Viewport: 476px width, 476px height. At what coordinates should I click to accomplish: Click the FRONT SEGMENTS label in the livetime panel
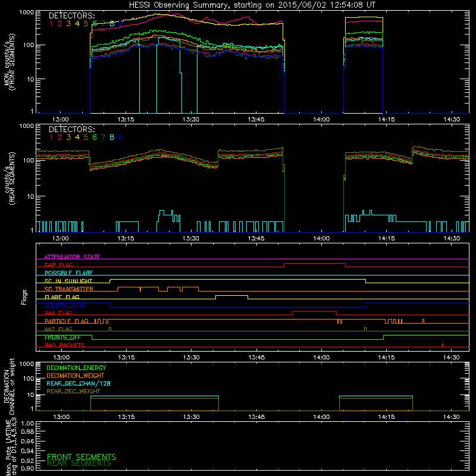tap(82, 457)
